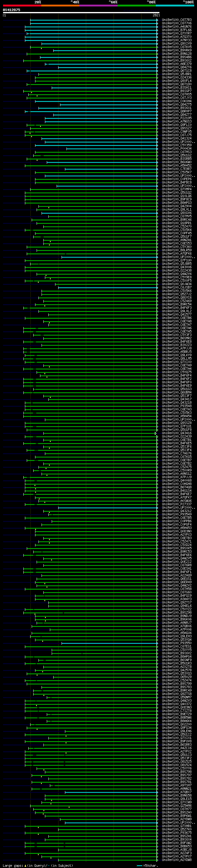Click the query end position 282 label
The image size is (197, 868).
pos(156,15)
